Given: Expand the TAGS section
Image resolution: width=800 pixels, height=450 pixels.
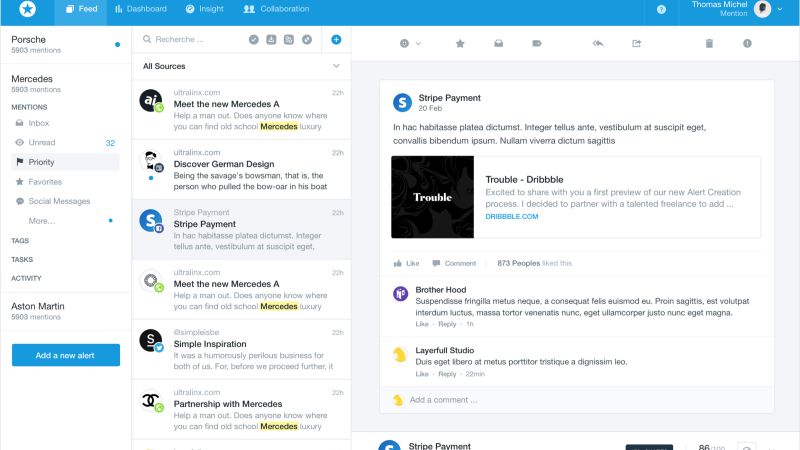Looking at the screenshot, I should point(20,240).
